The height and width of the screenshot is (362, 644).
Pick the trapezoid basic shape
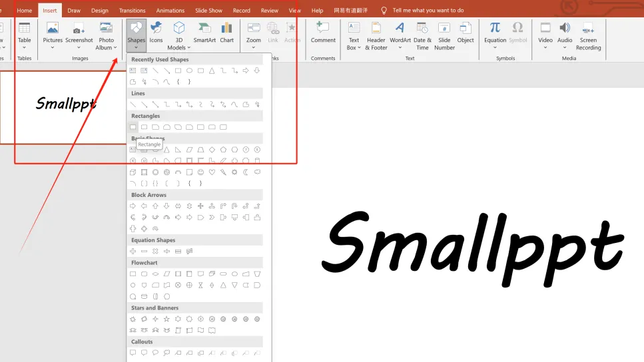pyautogui.click(x=200, y=150)
